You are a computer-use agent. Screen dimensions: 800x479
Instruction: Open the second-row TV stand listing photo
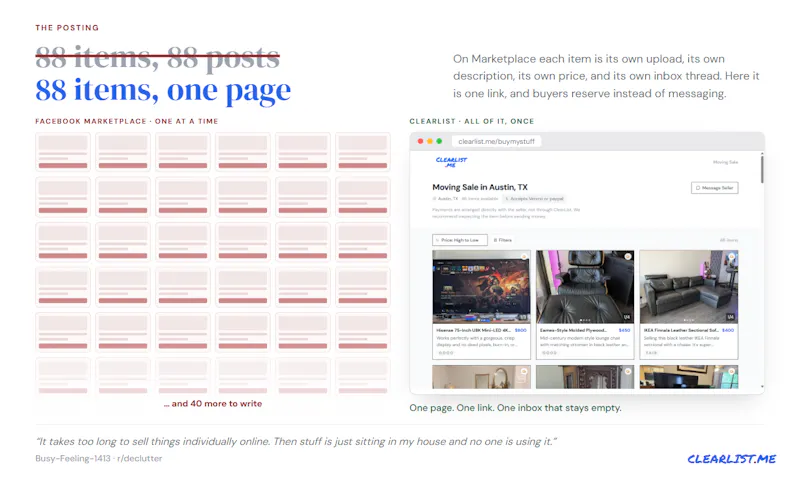(689, 377)
